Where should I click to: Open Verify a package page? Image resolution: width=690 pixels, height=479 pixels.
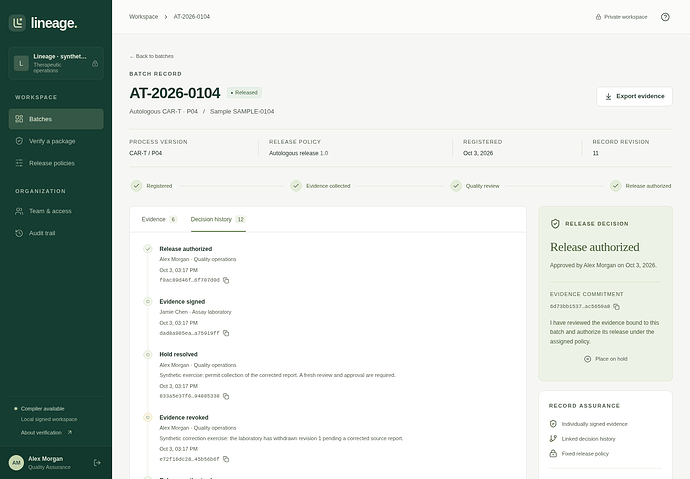56,141
